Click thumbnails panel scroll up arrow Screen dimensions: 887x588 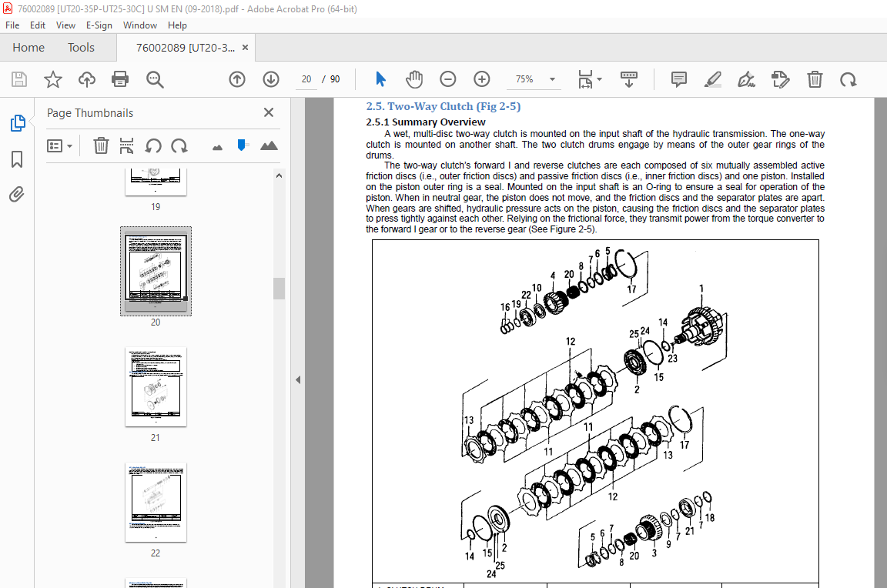click(279, 175)
